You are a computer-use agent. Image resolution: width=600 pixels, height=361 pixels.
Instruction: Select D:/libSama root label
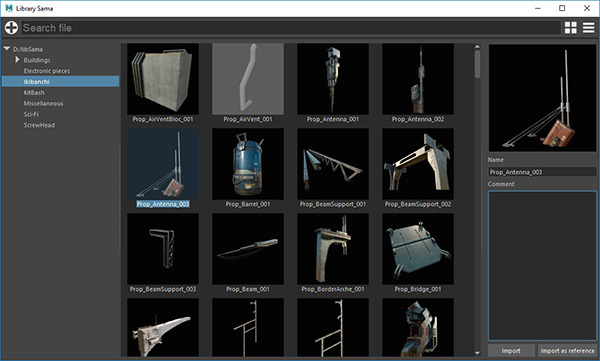28,49
